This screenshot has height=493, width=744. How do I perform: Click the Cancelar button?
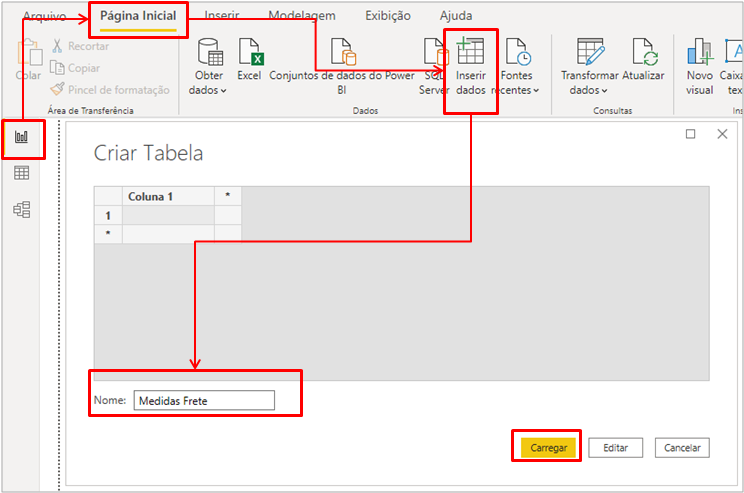[x=682, y=448]
